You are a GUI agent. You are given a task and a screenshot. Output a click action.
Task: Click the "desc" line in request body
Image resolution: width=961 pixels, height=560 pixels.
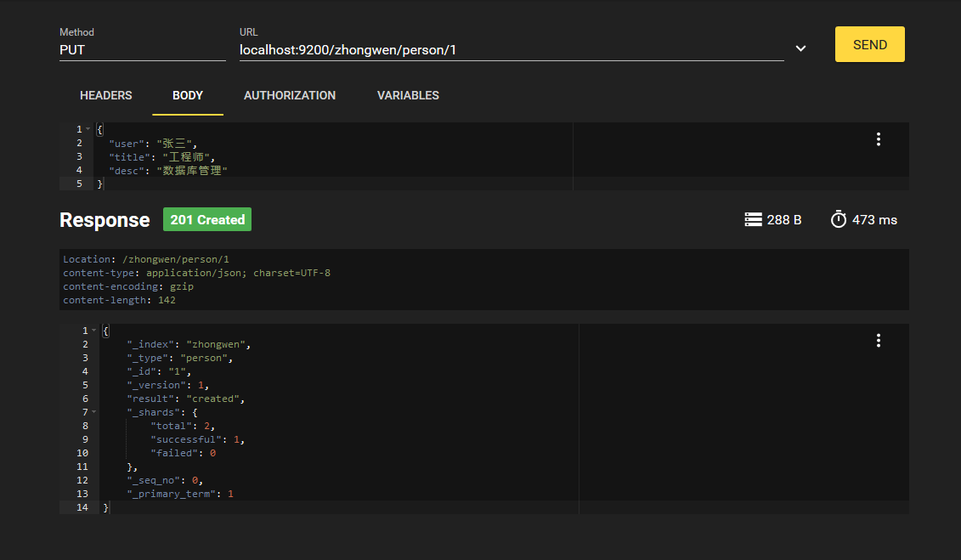168,171
